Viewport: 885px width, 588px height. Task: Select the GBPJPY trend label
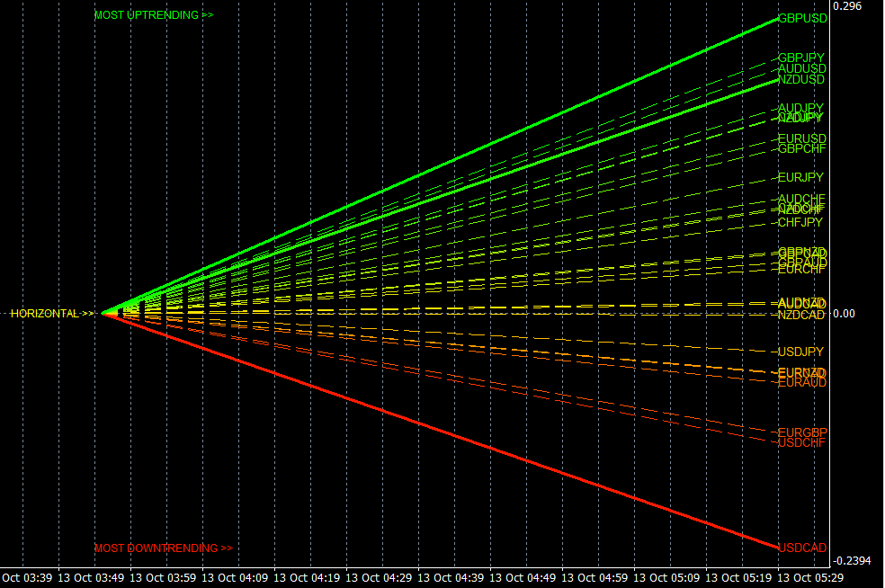tap(801, 58)
